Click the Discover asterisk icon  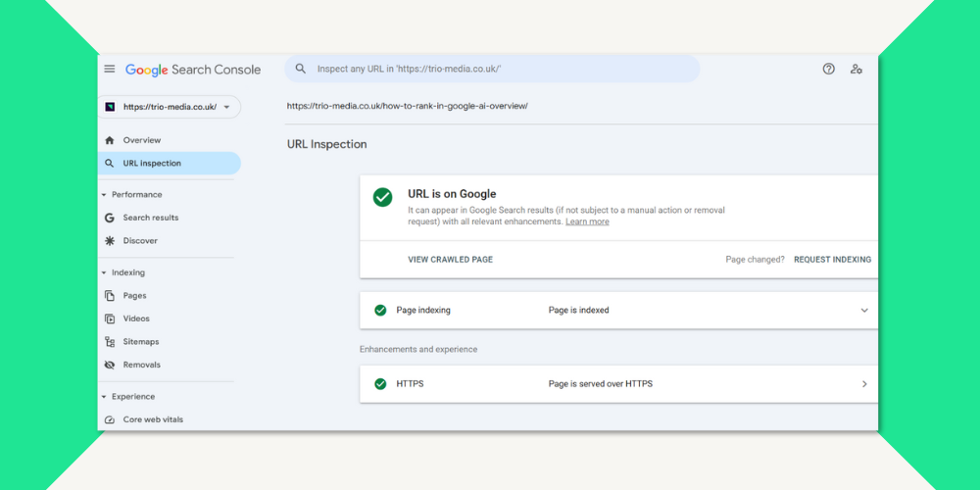(110, 241)
